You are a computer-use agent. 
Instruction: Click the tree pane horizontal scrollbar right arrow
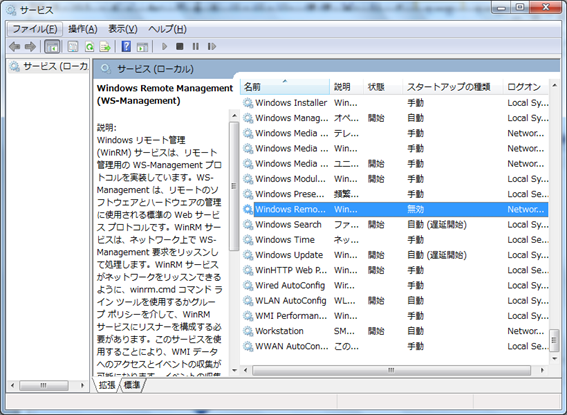click(82, 385)
